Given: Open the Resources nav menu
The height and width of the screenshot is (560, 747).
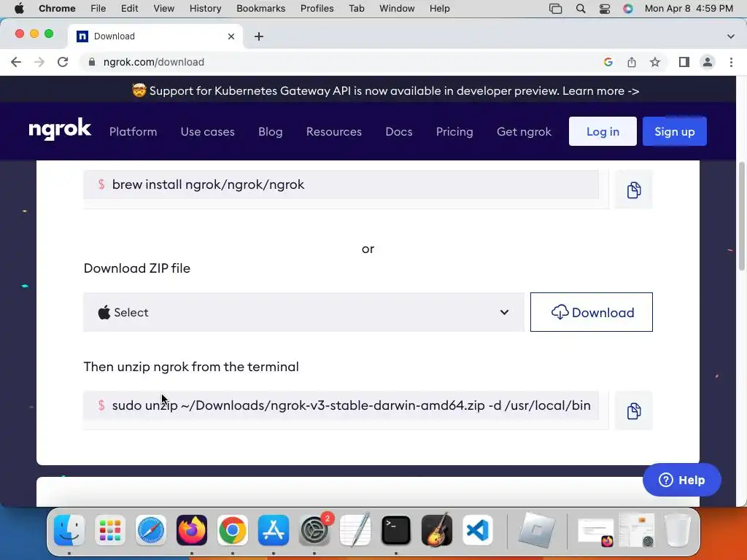Looking at the screenshot, I should coord(334,131).
